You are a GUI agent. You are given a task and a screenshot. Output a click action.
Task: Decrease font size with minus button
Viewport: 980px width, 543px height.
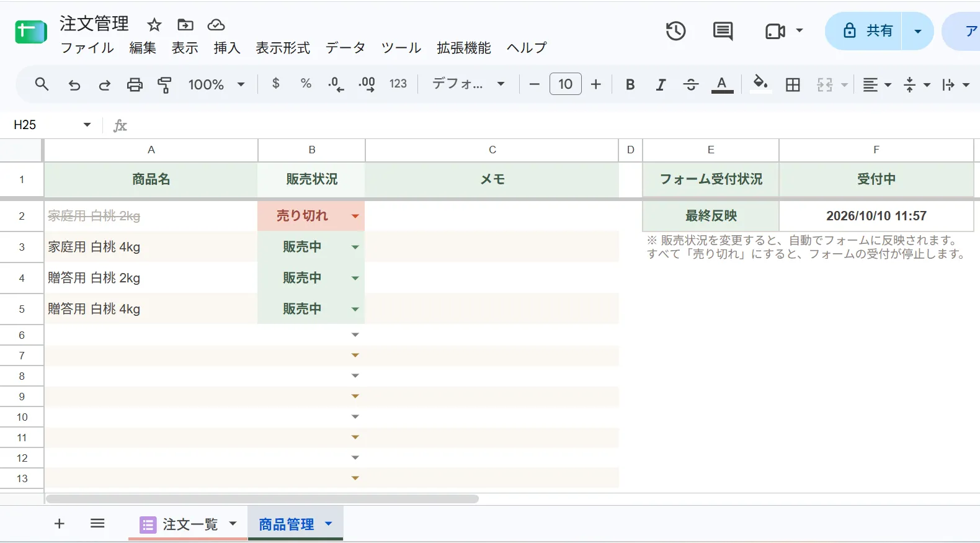[534, 84]
